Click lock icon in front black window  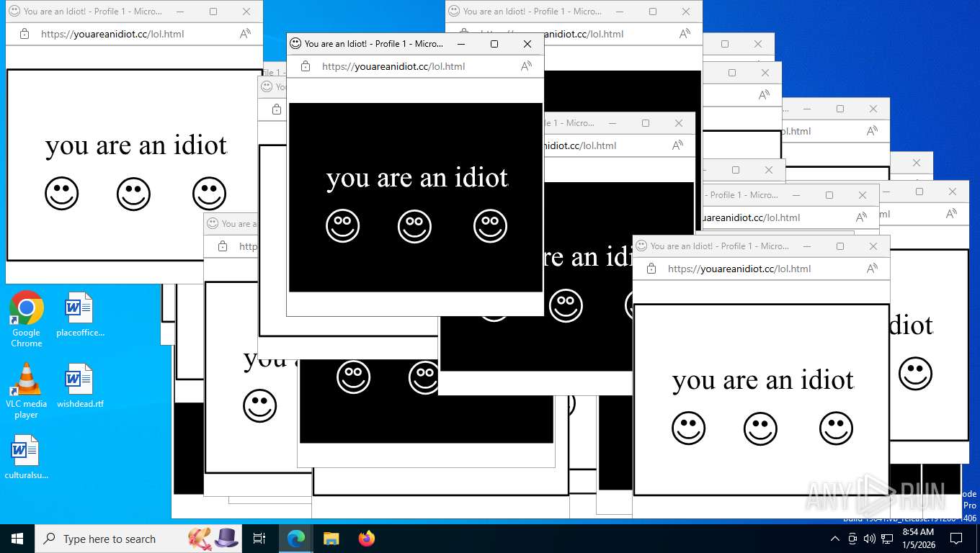tap(306, 66)
